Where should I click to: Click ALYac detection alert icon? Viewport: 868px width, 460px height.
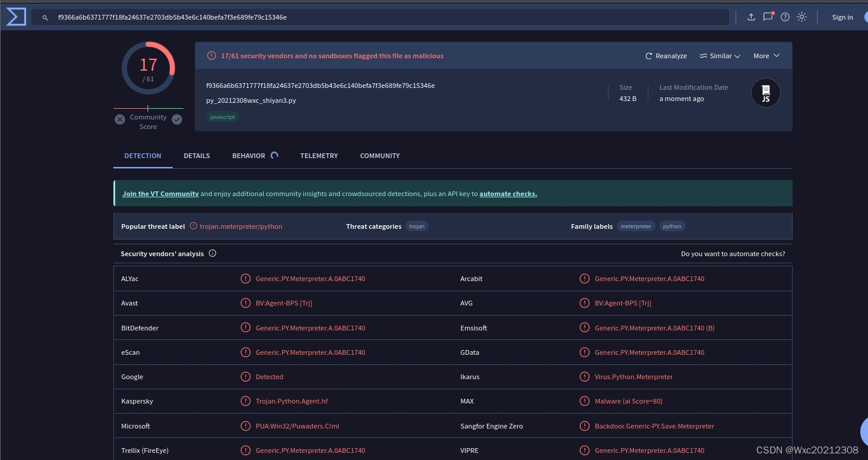tap(245, 279)
